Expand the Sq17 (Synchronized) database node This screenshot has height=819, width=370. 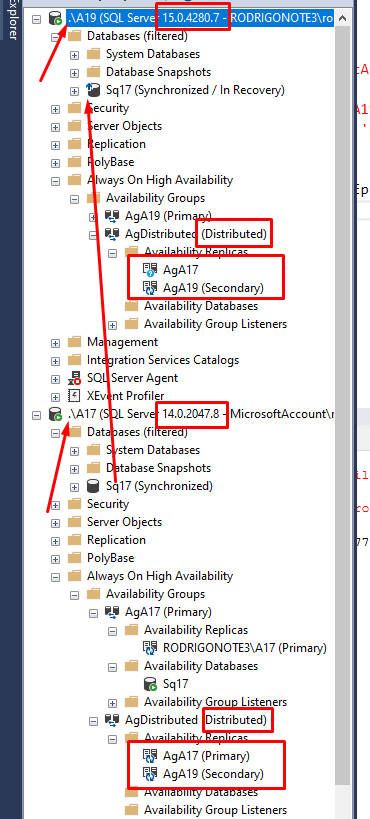pos(74,487)
